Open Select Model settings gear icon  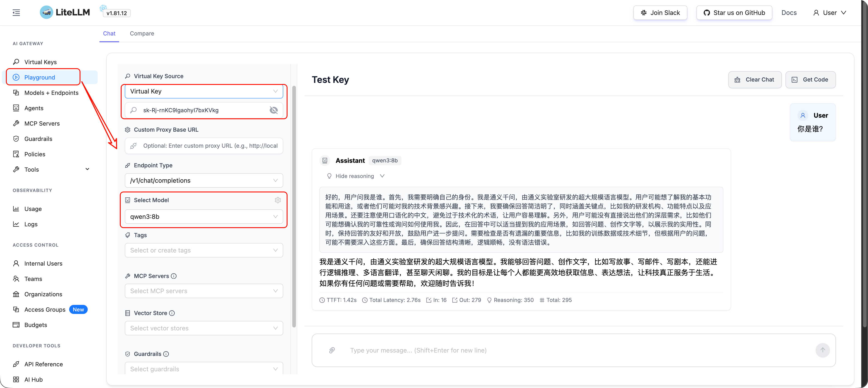[278, 200]
